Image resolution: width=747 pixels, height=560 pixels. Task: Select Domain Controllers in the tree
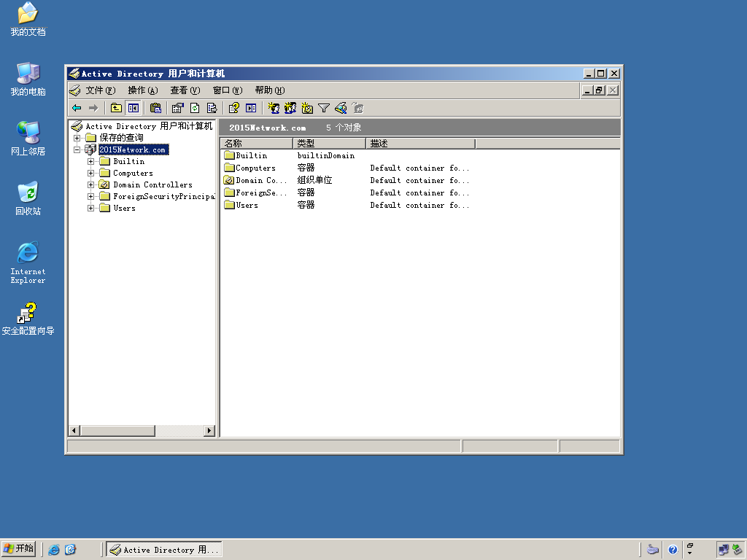pyautogui.click(x=152, y=184)
